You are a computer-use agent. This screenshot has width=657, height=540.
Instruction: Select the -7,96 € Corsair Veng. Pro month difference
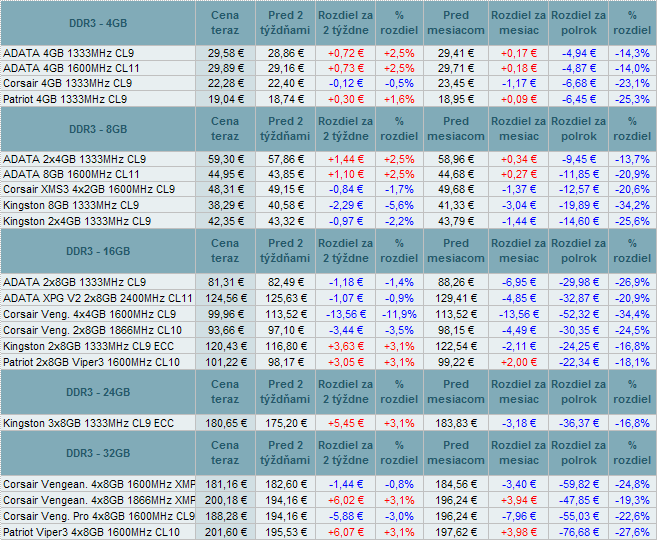519,516
